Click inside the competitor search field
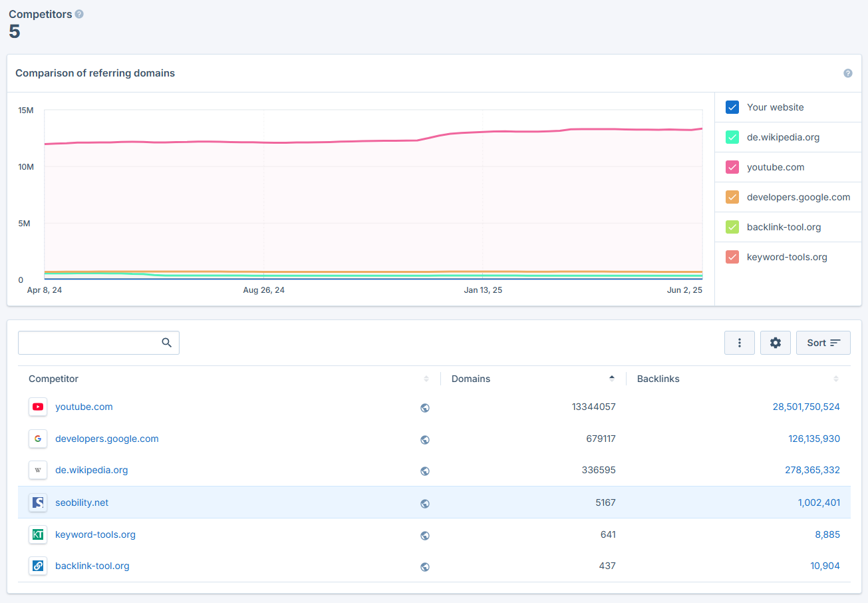 (88, 343)
